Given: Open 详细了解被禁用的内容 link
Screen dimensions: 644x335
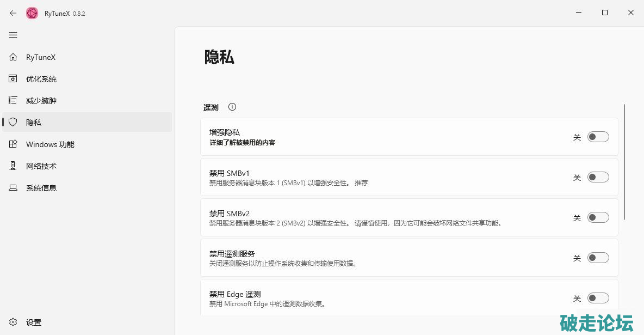Looking at the screenshot, I should click(242, 143).
